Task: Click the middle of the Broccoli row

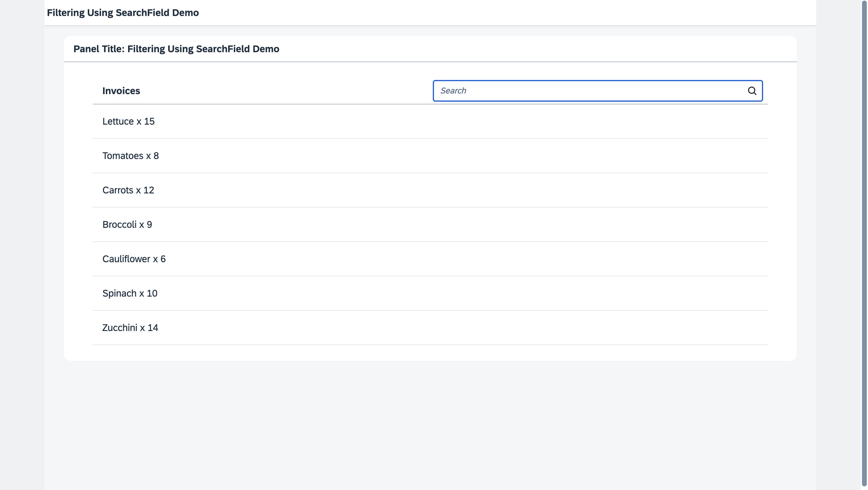Action: tap(430, 224)
